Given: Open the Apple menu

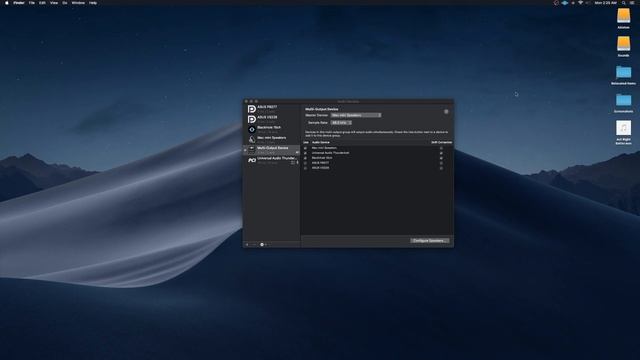Looking at the screenshot, I should pyautogui.click(x=7, y=3).
